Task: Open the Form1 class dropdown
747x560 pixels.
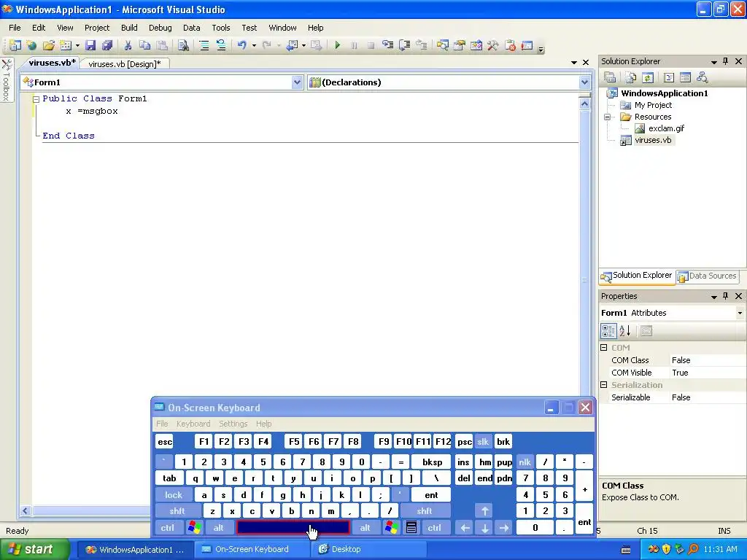Action: (x=297, y=82)
